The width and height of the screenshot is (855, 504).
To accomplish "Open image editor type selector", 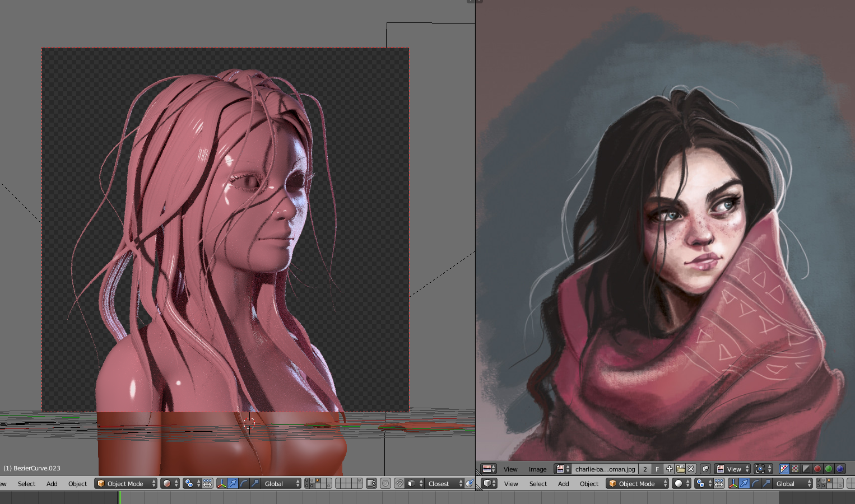I will tap(489, 469).
